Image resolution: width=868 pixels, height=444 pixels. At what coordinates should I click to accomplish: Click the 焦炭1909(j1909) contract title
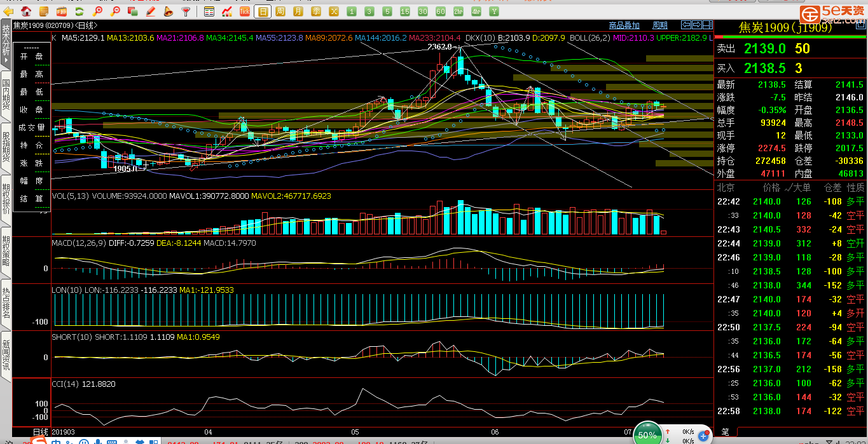785,27
